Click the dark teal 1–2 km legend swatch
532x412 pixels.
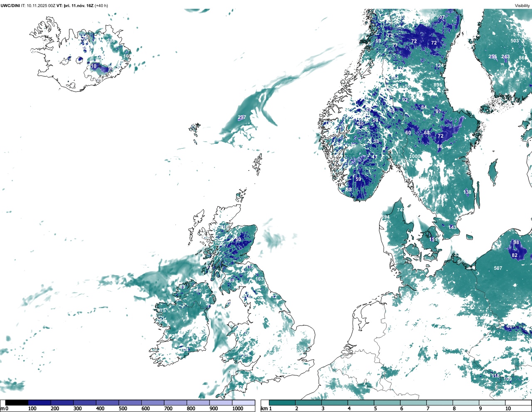[x=282, y=403]
